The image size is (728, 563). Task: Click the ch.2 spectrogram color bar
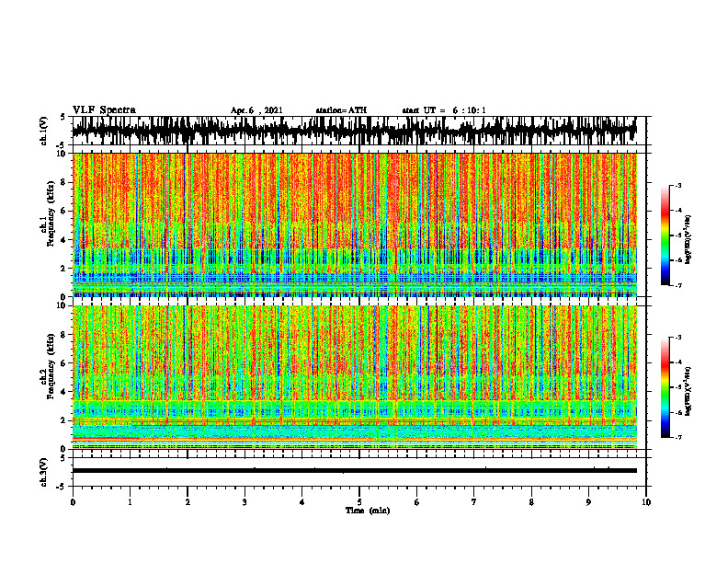(x=665, y=387)
